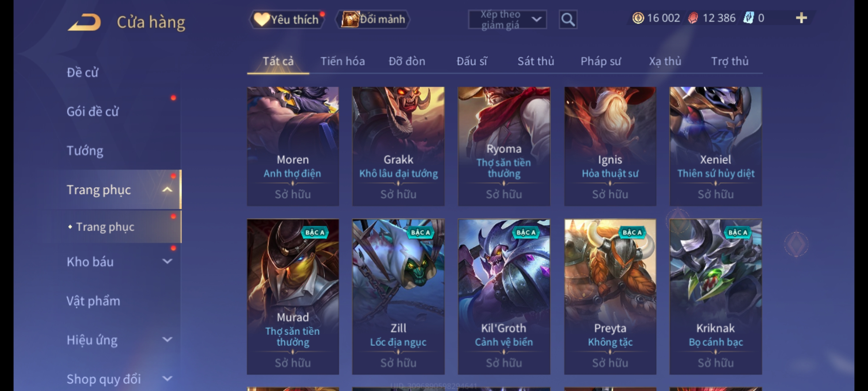
Task: Select the Ryoma Thợ săn tiền thưởng card
Action: (504, 146)
